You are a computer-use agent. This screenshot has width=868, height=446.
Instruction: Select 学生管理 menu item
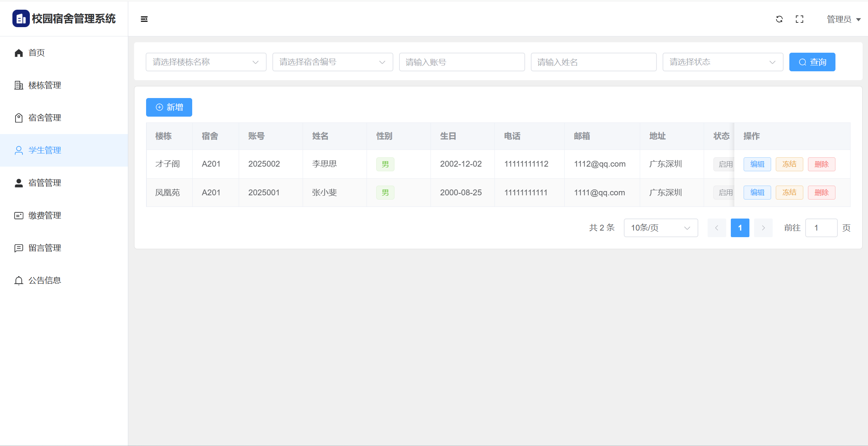(x=45, y=150)
